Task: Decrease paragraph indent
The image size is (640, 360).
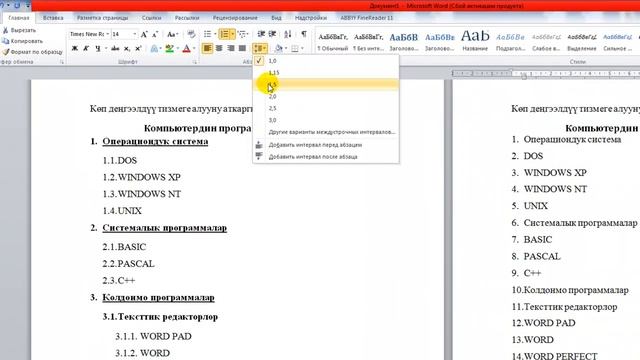Action: (x=261, y=34)
